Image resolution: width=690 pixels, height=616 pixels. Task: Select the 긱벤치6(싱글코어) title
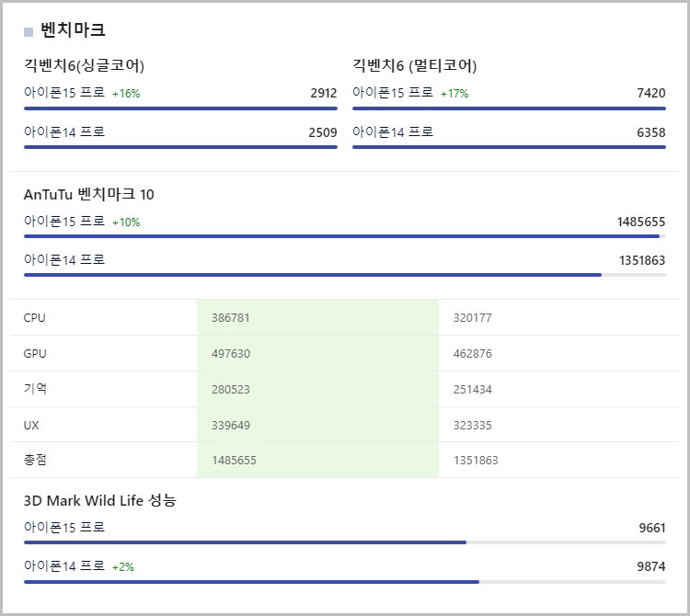click(x=84, y=65)
